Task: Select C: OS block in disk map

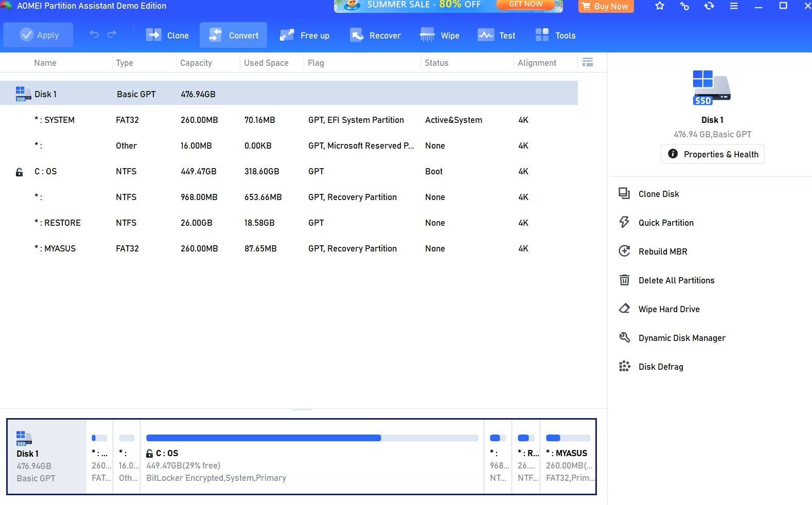Action: [x=312, y=457]
